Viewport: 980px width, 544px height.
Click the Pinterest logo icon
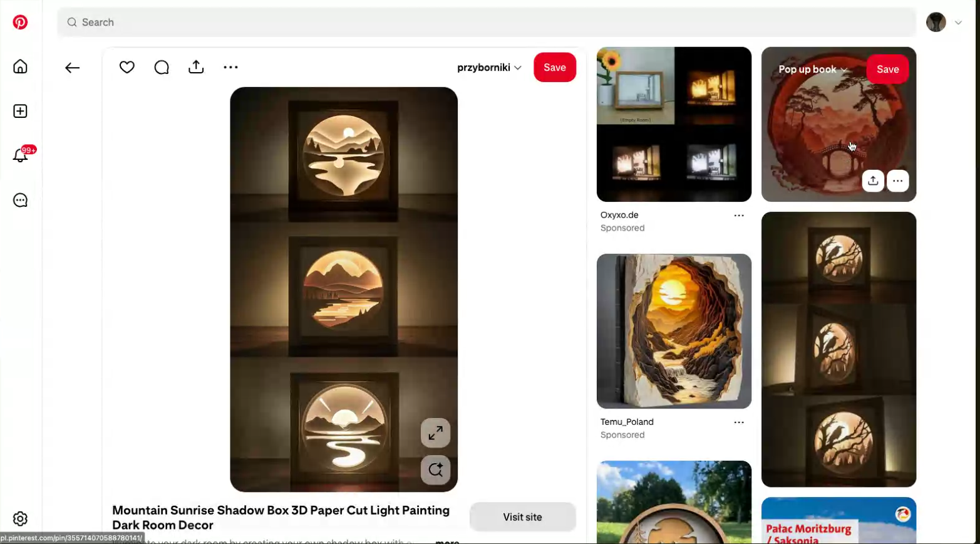coord(20,23)
